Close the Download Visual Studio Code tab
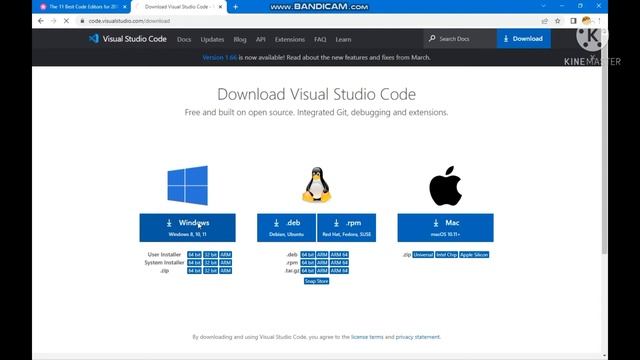 point(220,7)
